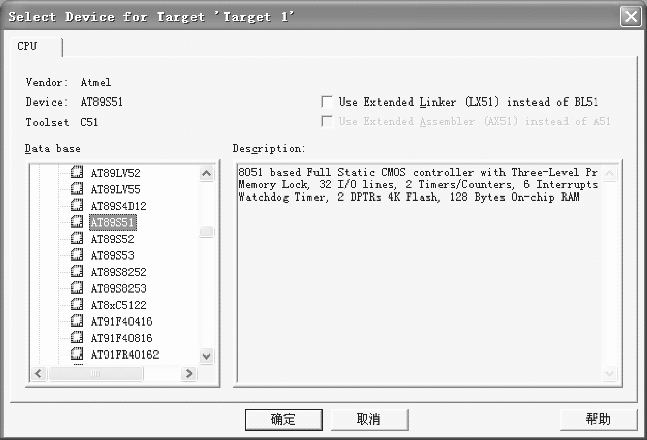
Task: Open help with the 帮助 button
Action: click(598, 419)
